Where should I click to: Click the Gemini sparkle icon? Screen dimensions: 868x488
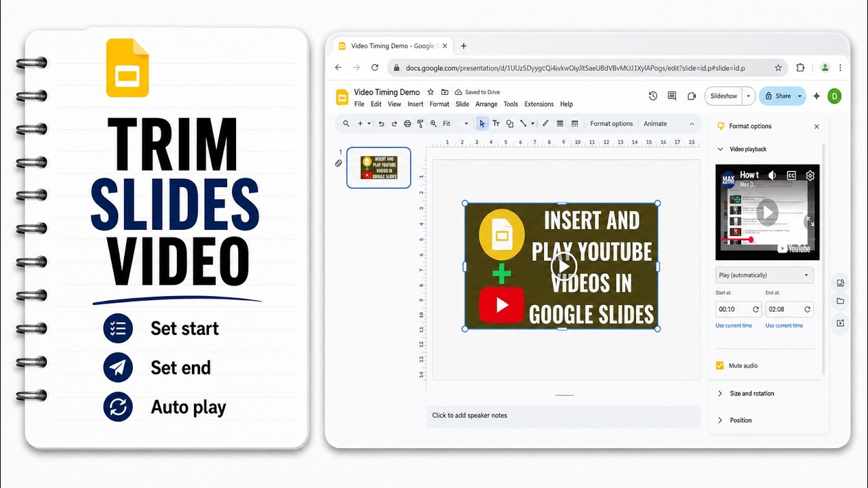pos(816,96)
